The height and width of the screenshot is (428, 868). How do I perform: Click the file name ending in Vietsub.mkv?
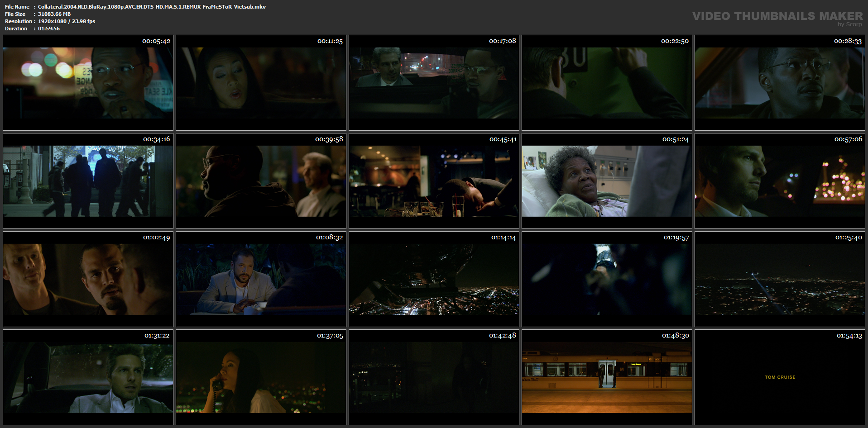coord(152,7)
